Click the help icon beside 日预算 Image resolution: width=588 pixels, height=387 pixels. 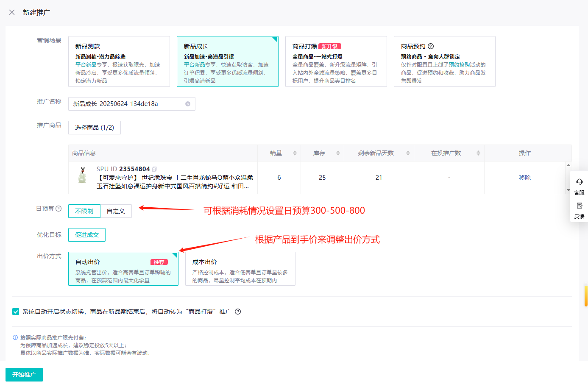click(x=59, y=209)
